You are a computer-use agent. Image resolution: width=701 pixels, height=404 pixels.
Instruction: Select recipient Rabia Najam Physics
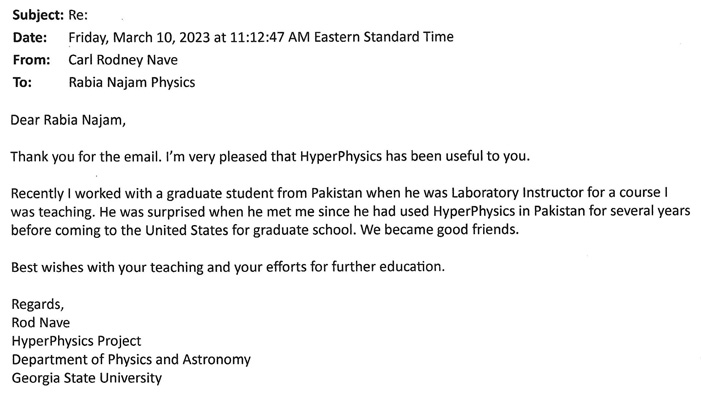tap(132, 83)
